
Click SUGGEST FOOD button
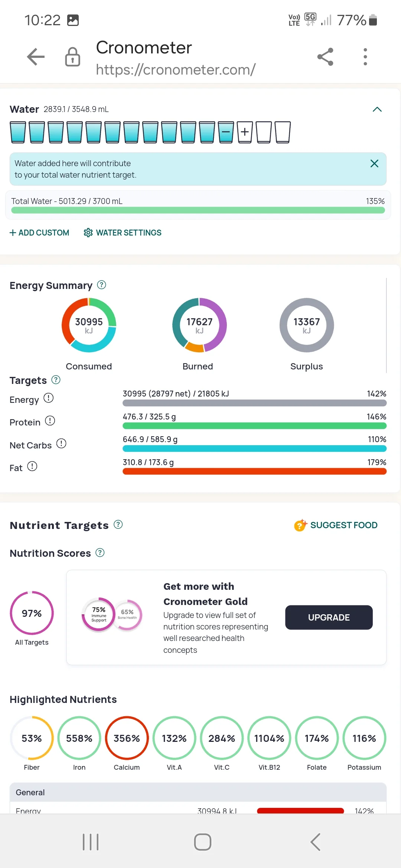pos(336,525)
